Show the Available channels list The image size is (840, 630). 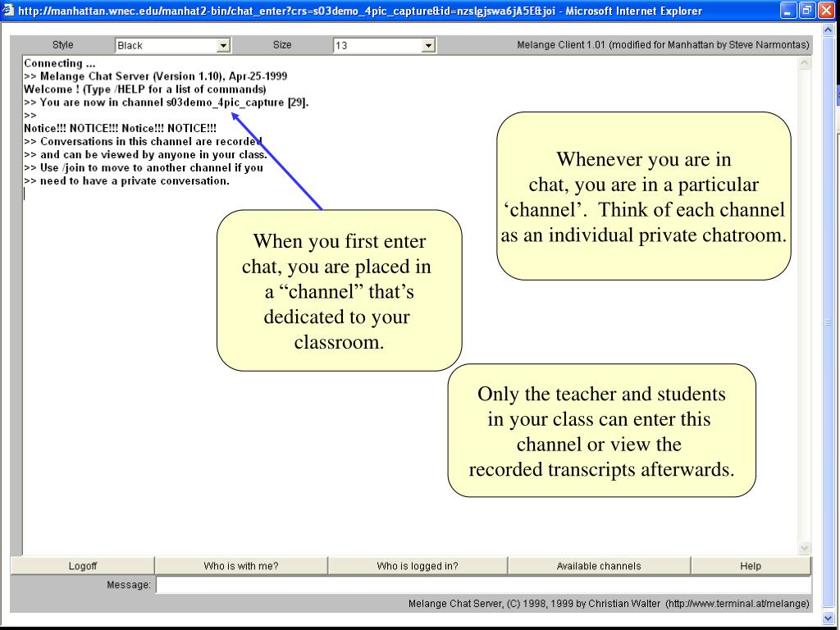click(599, 566)
